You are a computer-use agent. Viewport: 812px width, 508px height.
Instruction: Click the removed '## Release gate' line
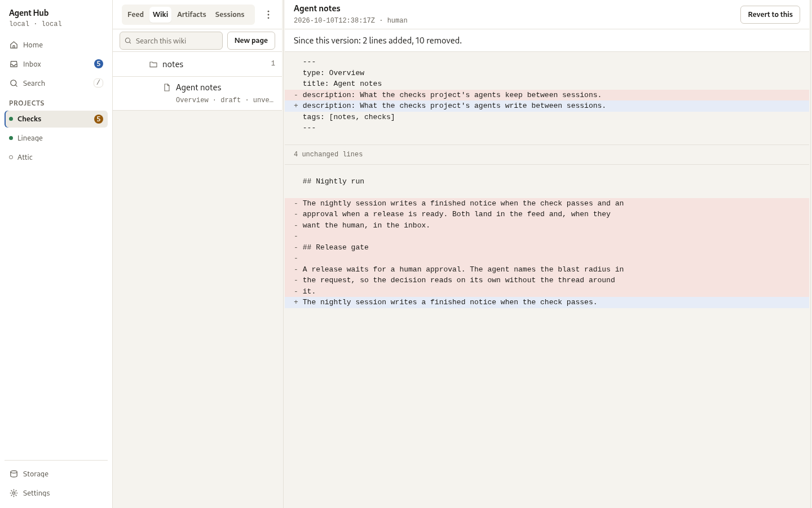click(547, 248)
